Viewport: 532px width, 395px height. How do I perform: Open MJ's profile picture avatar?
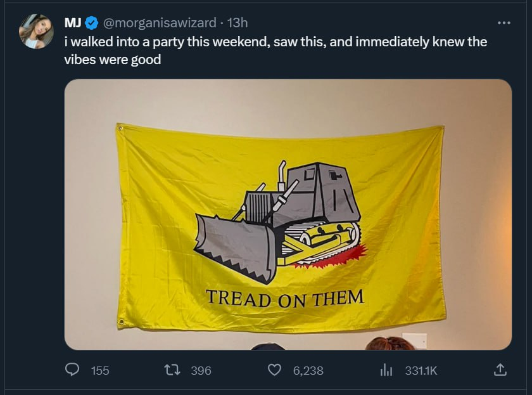36,32
